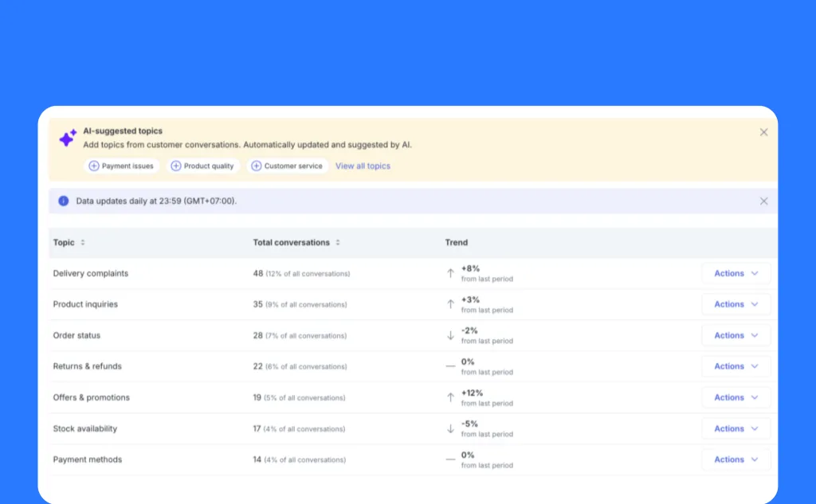Add the Product quality suggested topic
Image resolution: width=816 pixels, height=504 pixels.
[203, 166]
